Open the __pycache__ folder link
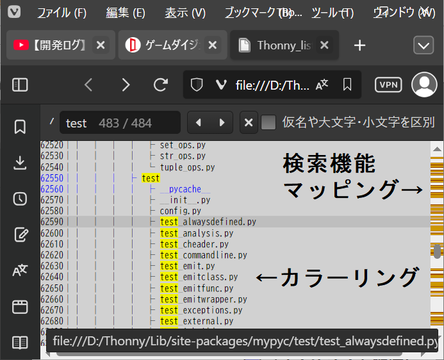The width and height of the screenshot is (444, 360). [185, 189]
